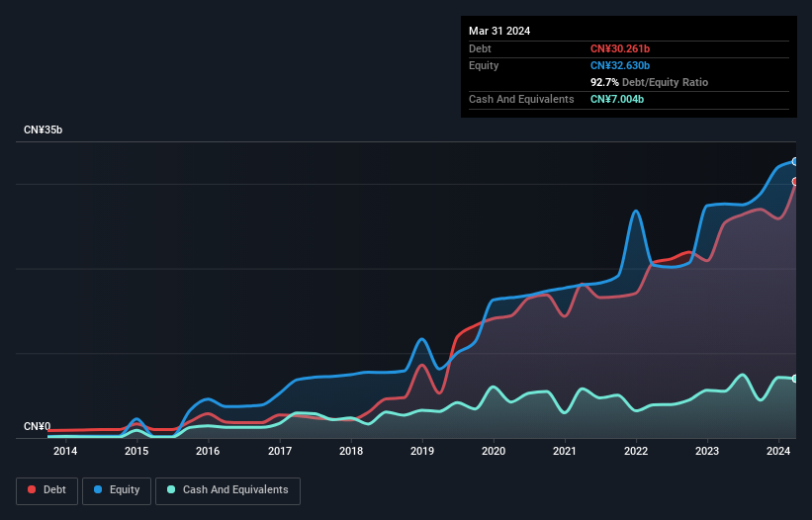Click the 2014 x-axis year label

[65, 452]
